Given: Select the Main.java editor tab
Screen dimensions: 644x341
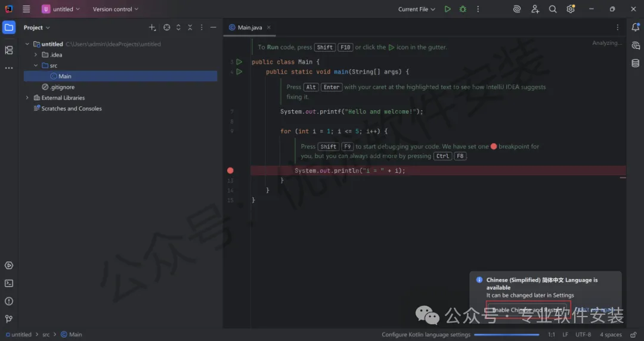Looking at the screenshot, I should point(250,27).
